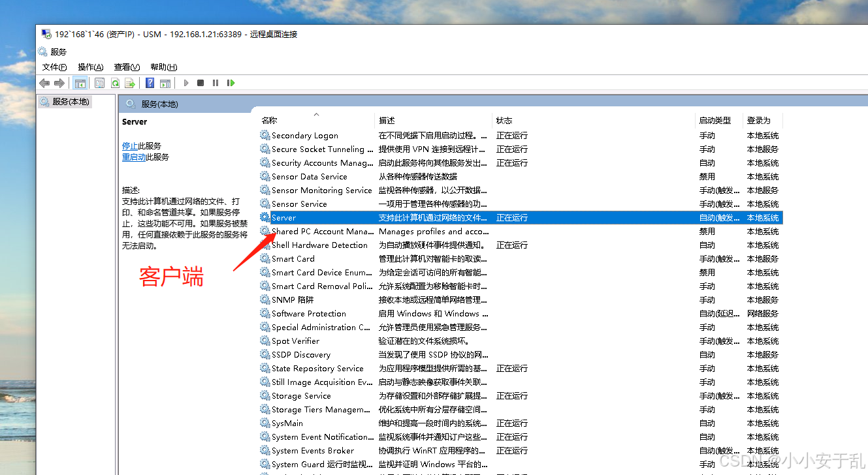Click the Start Service play icon
Image resolution: width=868 pixels, height=475 pixels.
[x=186, y=83]
